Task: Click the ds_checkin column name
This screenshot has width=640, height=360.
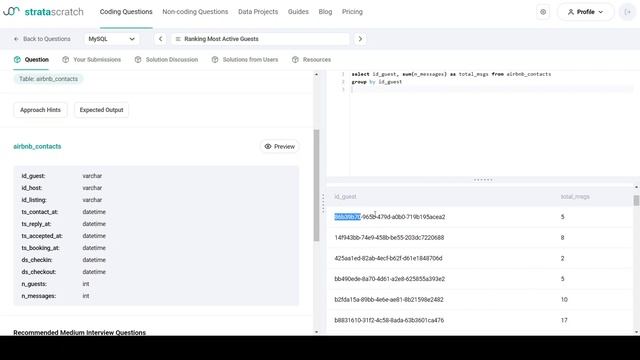Action: click(37, 260)
